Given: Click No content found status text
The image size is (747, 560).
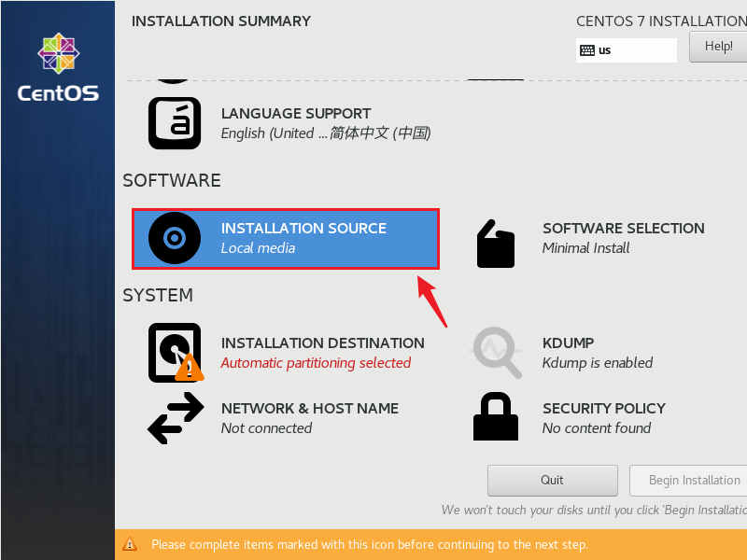Looking at the screenshot, I should click(x=597, y=428).
